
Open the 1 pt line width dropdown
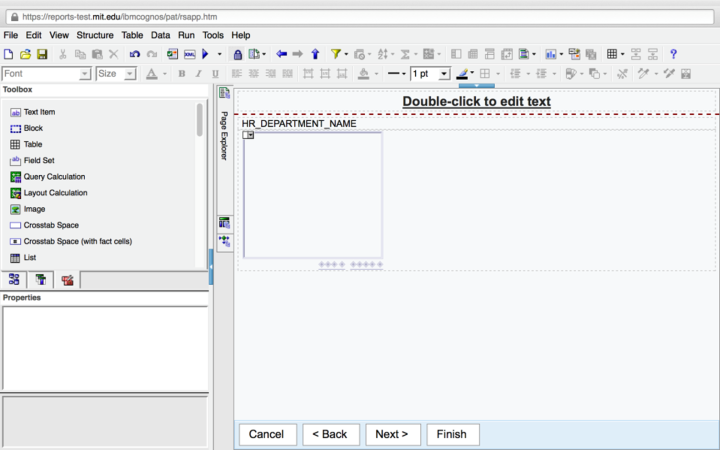click(x=444, y=74)
